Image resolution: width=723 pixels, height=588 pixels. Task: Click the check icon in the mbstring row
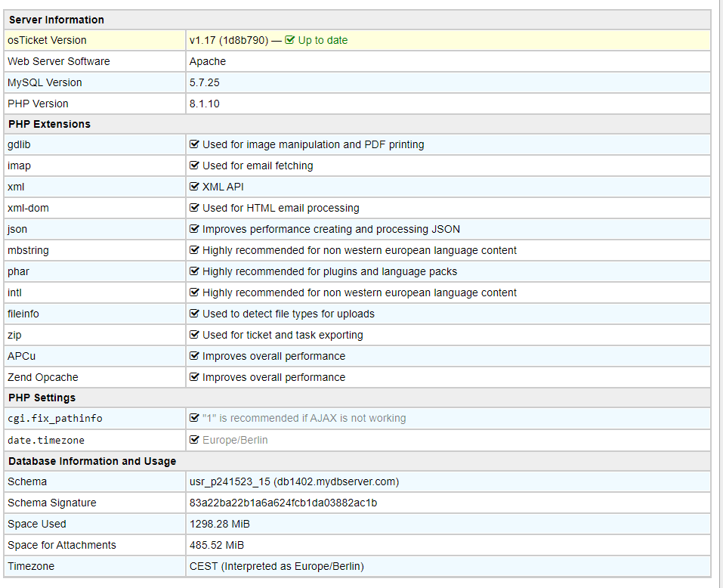click(194, 250)
